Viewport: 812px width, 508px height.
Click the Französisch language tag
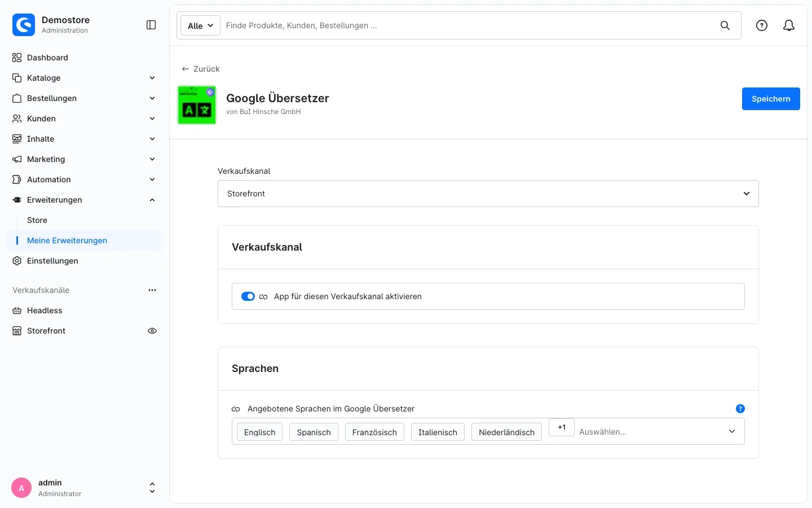[374, 432]
